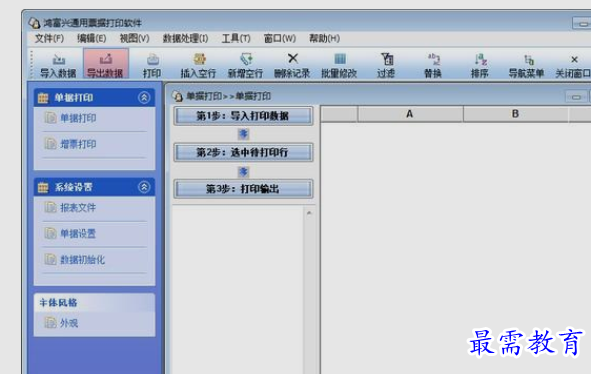Viewport: 591px width, 374px height.
Task: Click the 过滤 filter toolbar icon
Action: click(387, 59)
